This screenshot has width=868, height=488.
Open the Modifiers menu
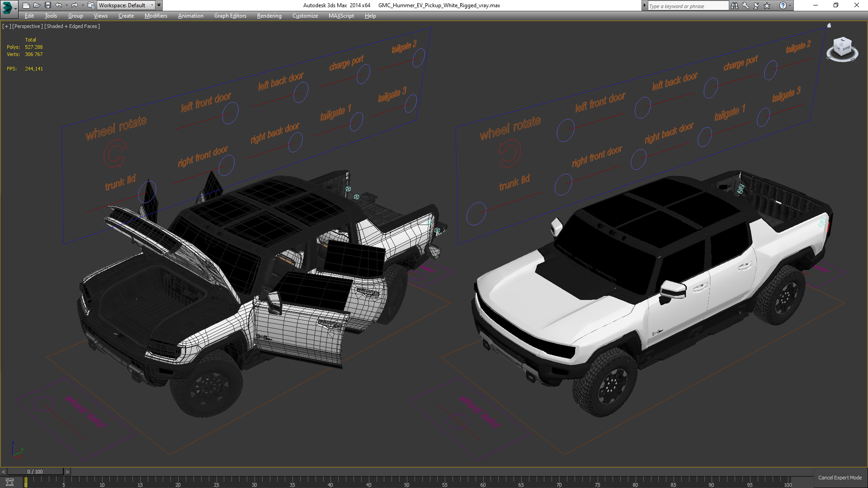click(x=156, y=16)
